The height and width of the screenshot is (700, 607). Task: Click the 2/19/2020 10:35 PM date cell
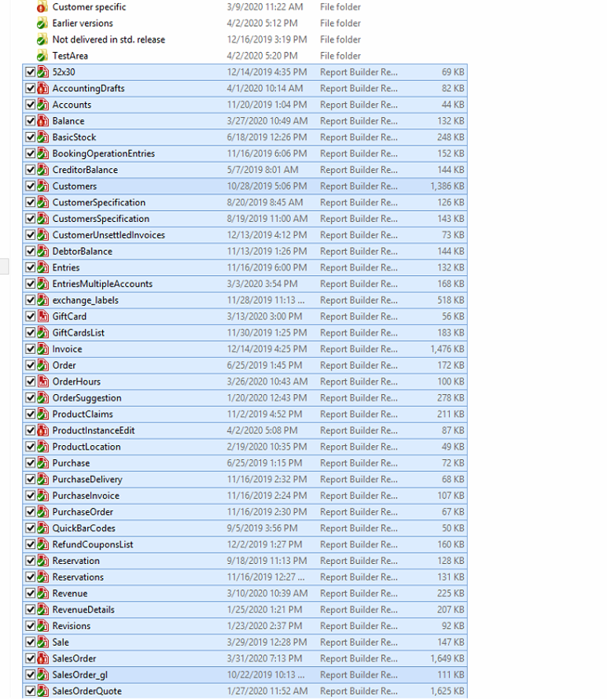tap(267, 447)
